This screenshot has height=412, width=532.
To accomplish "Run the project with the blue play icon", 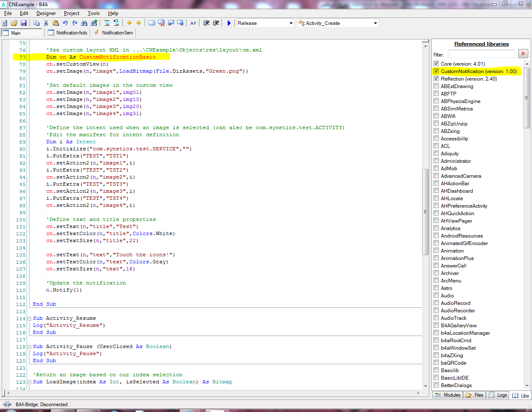I will click(229, 23).
